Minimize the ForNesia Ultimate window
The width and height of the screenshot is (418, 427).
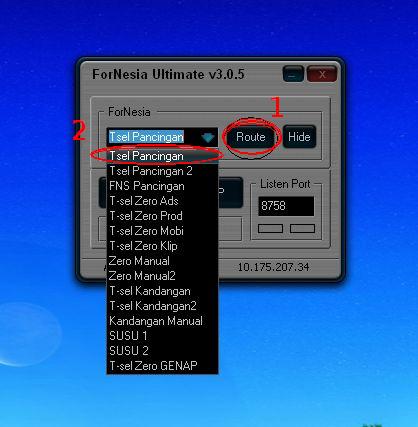coord(293,74)
